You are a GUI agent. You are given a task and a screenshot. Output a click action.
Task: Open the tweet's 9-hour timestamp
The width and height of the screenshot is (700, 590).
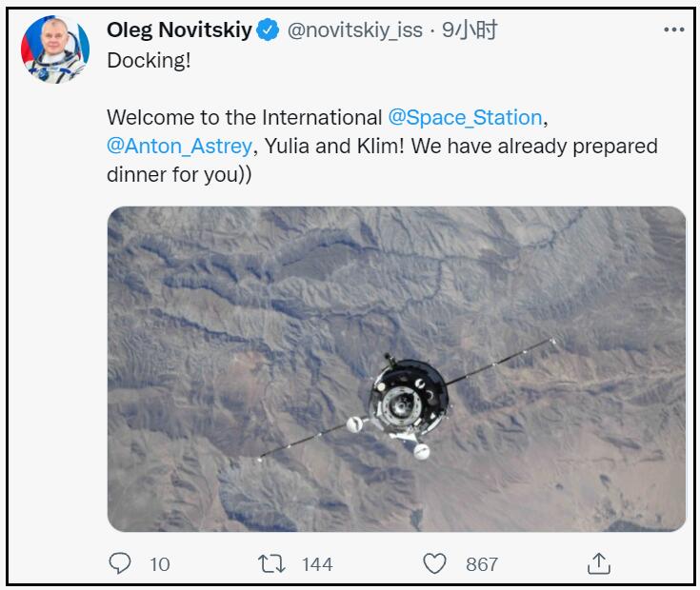tap(470, 30)
